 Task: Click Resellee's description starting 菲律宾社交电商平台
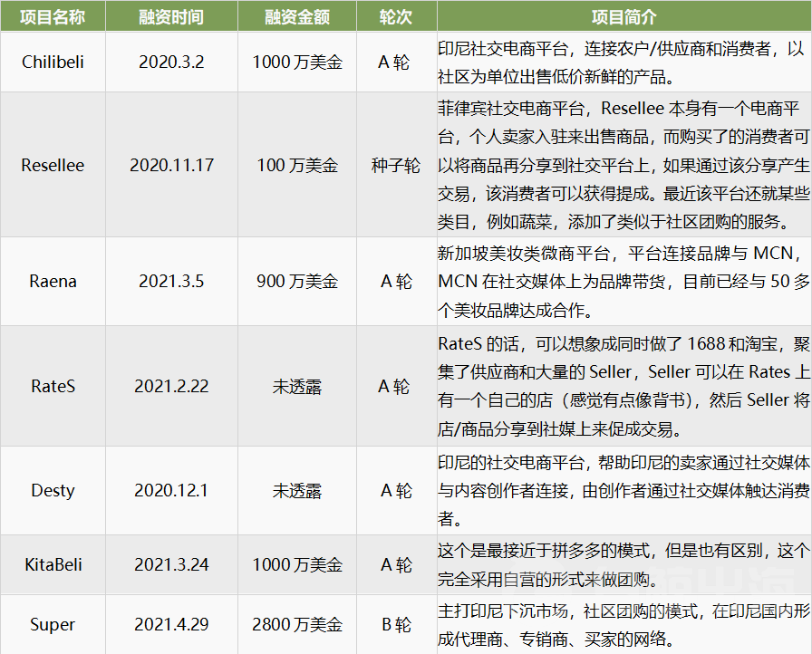(624, 165)
